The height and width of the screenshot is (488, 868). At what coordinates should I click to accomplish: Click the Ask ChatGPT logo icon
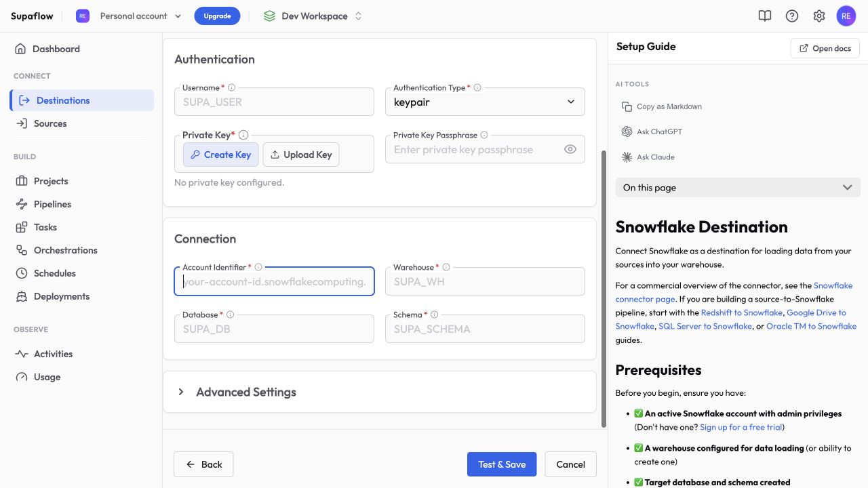pos(627,131)
